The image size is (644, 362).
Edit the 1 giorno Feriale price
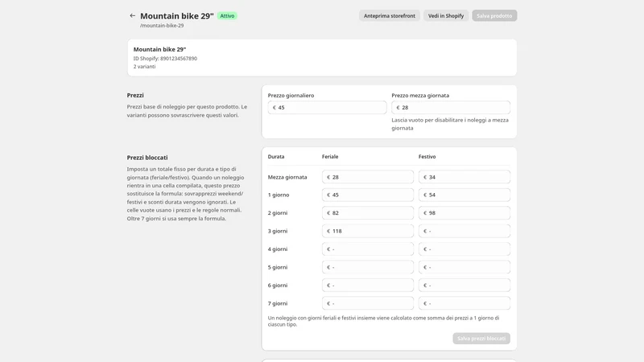point(368,195)
